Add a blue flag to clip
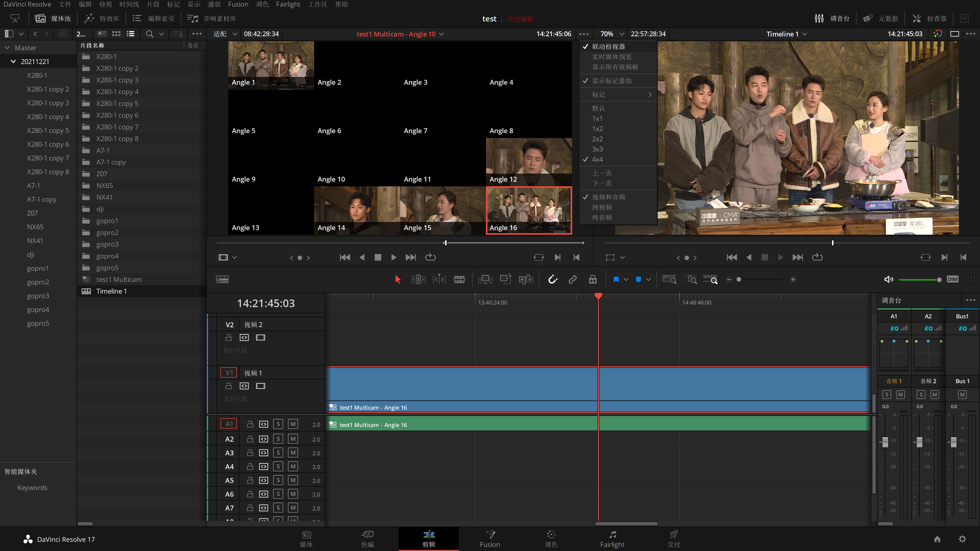Viewport: 980px width, 551px height. [616, 280]
